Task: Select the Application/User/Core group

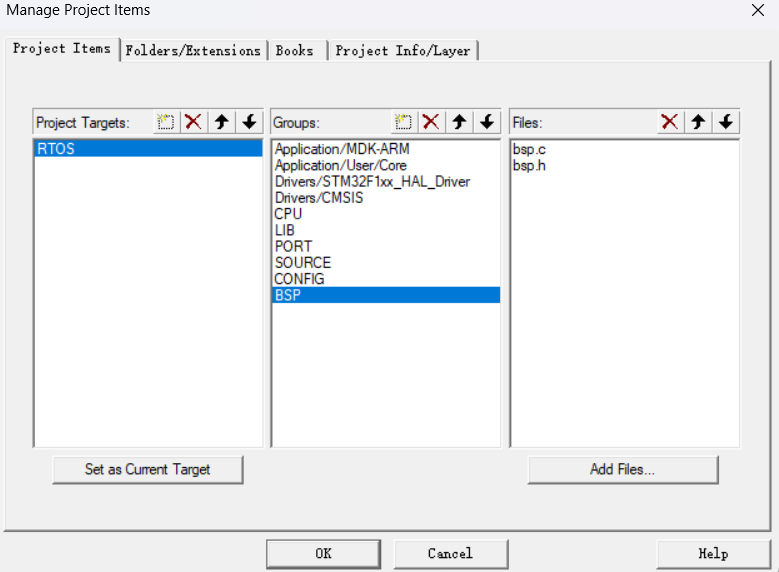Action: click(x=386, y=165)
